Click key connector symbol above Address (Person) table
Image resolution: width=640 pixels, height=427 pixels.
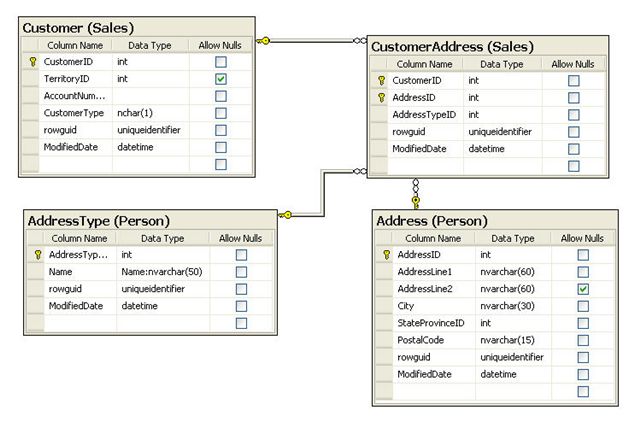[416, 200]
